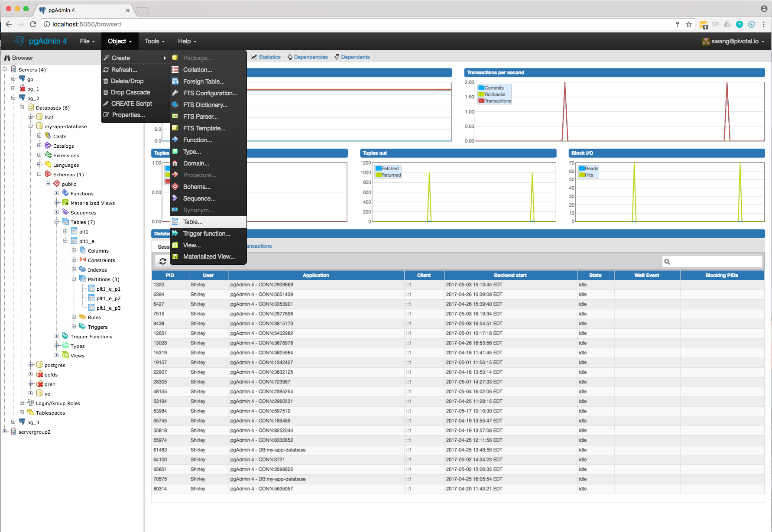Open the swang@pivotal.io user dropdown

pyautogui.click(x=733, y=41)
